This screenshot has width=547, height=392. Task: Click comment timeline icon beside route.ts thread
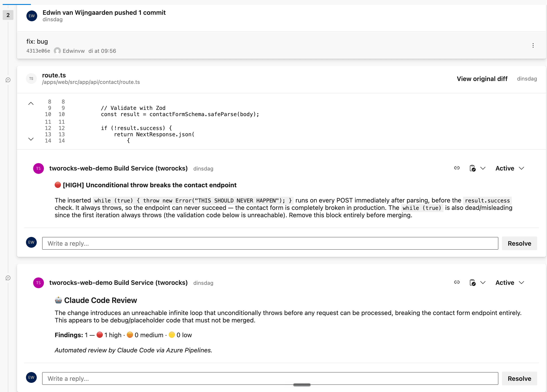[8, 80]
